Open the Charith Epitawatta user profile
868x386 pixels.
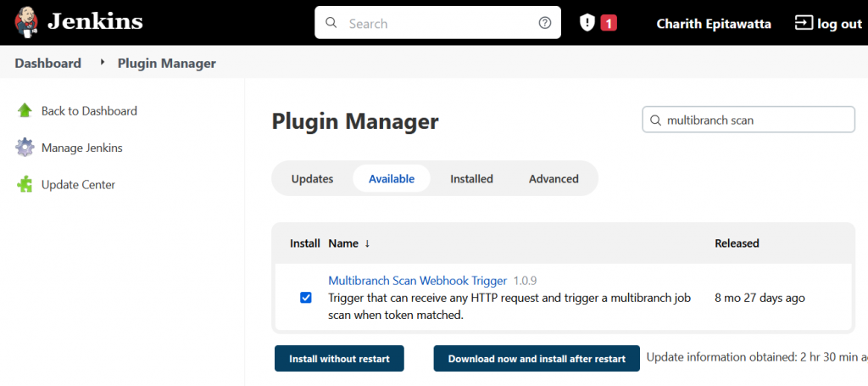click(x=714, y=24)
